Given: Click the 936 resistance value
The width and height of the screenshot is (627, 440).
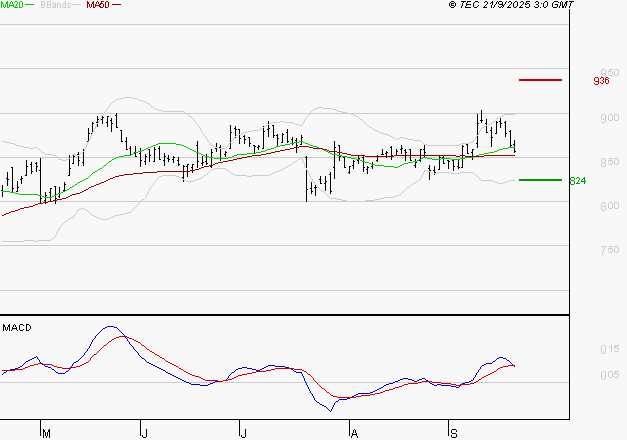Looking at the screenshot, I should point(601,81).
